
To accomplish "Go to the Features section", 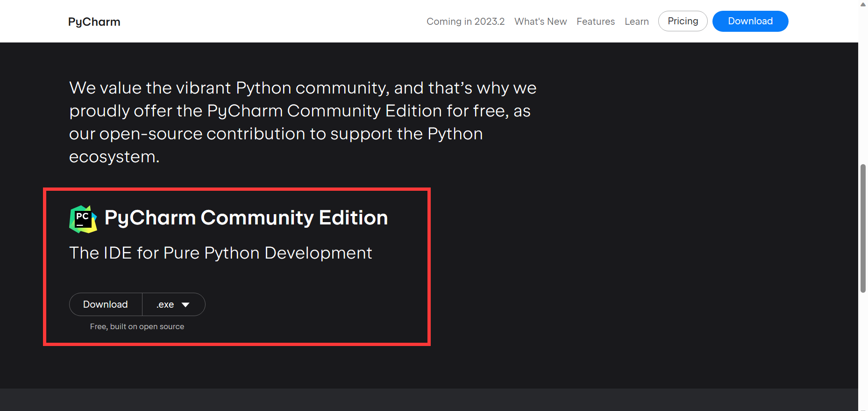I will (x=596, y=22).
